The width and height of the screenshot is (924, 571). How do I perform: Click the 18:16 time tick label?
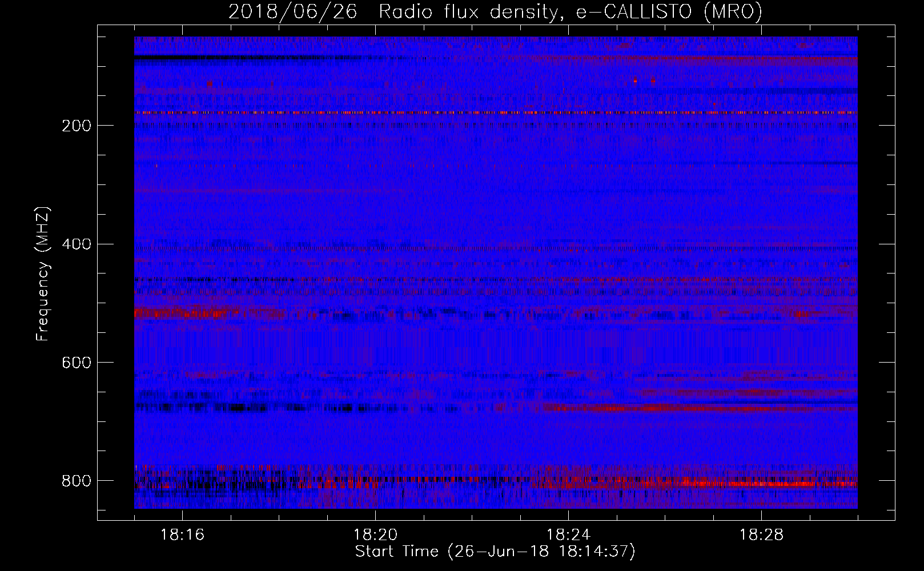182,535
